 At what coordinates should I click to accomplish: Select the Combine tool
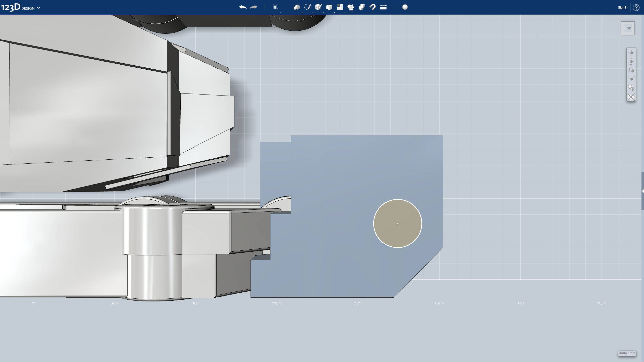(x=362, y=7)
